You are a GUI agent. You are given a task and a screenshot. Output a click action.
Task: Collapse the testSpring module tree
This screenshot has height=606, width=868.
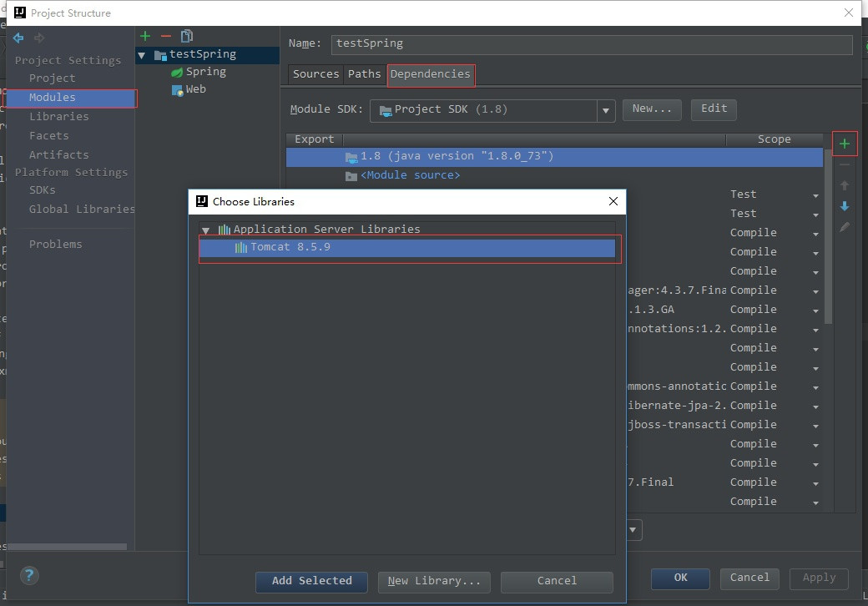coord(142,55)
